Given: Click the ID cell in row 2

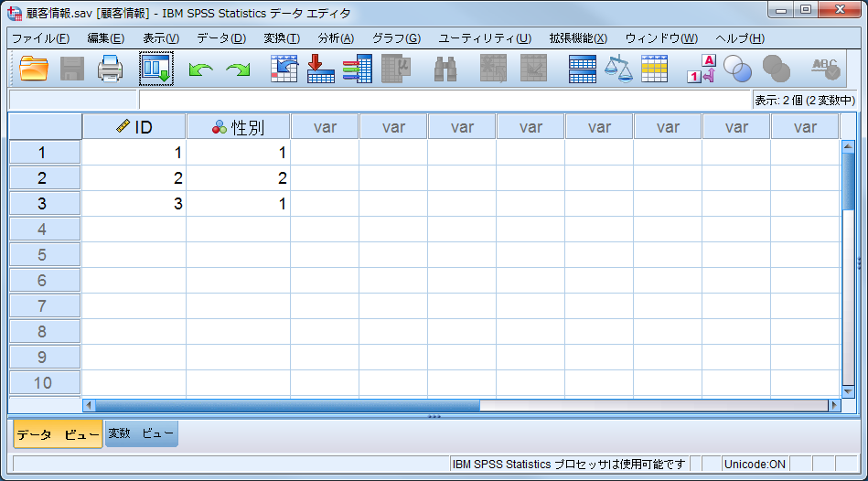Looking at the screenshot, I should [x=134, y=177].
